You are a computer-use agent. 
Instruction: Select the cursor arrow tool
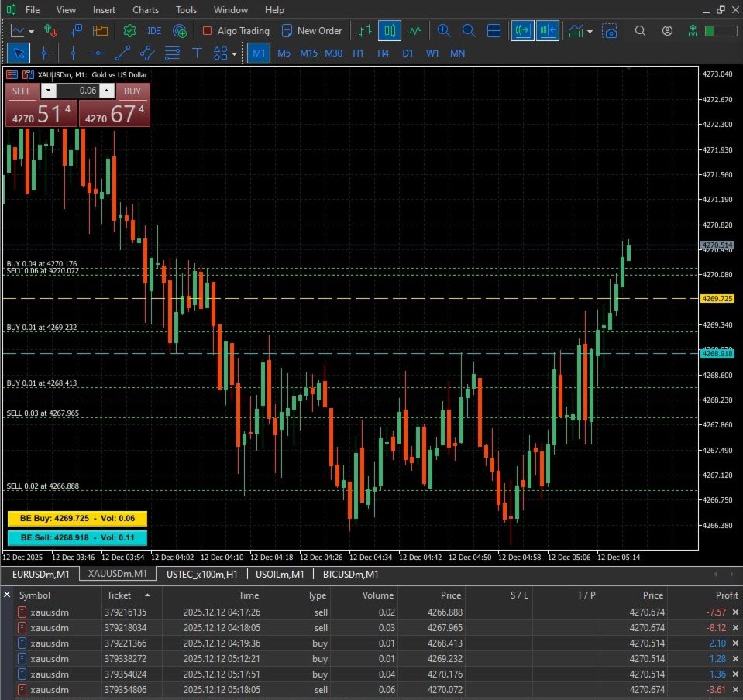[19, 53]
